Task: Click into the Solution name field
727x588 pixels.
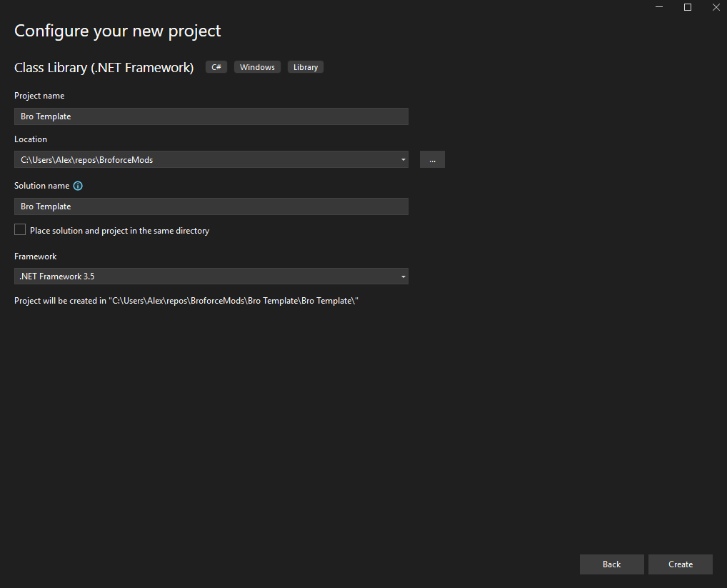Action: tap(211, 206)
